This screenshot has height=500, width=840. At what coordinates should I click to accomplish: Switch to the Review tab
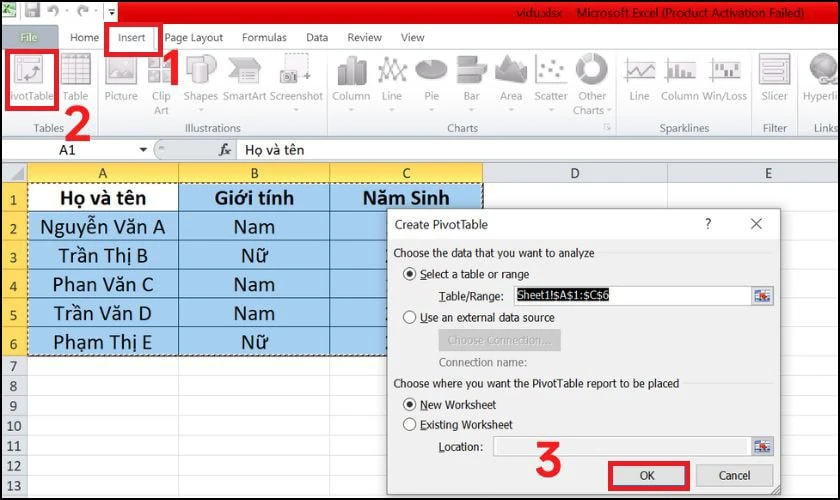point(364,38)
